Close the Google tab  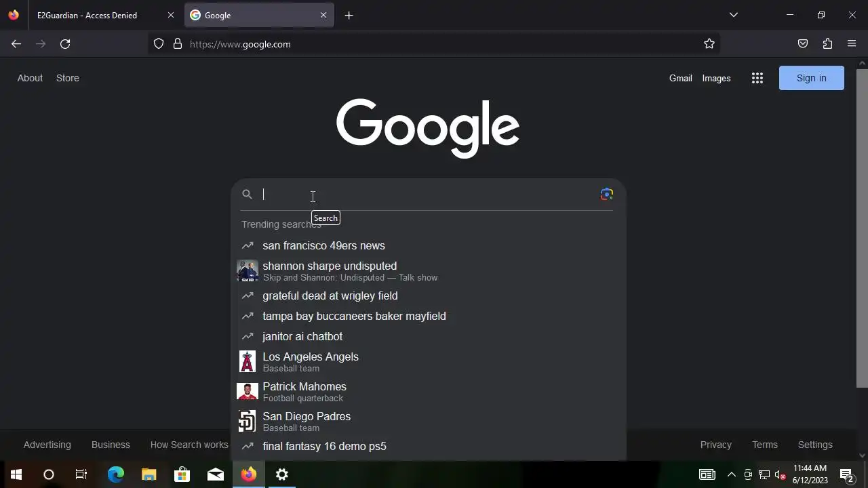point(323,15)
